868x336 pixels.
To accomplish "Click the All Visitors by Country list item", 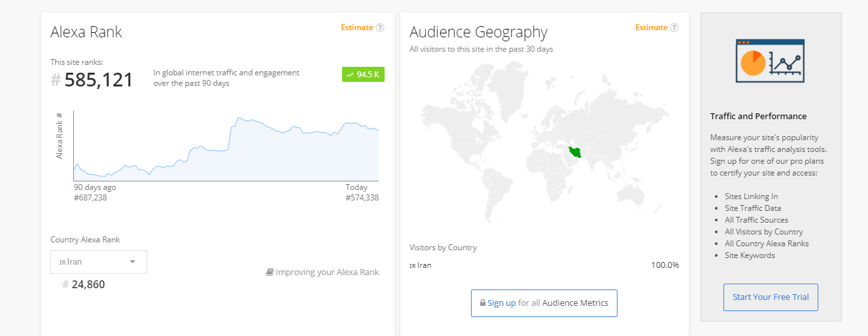I will point(764,232).
